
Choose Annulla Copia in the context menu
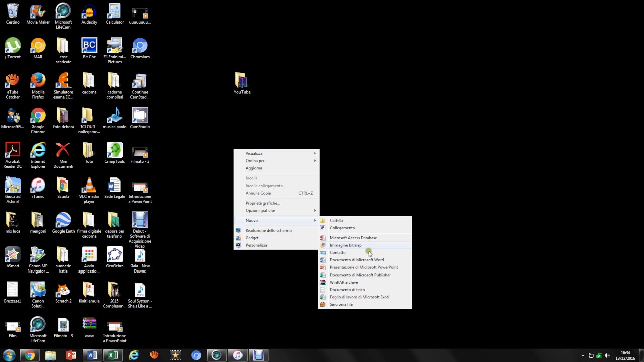point(277,193)
